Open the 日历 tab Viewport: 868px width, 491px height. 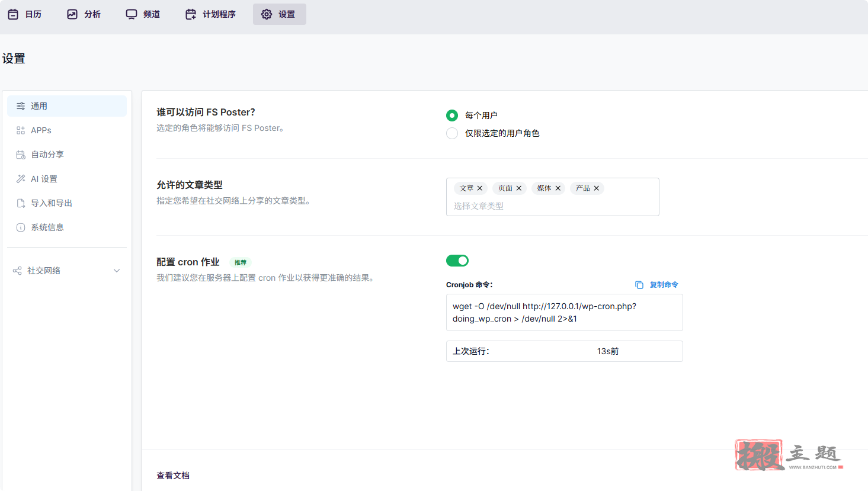coord(25,14)
